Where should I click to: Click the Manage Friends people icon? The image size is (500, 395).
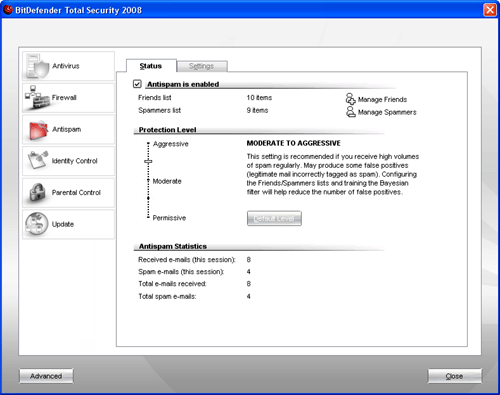coord(350,99)
